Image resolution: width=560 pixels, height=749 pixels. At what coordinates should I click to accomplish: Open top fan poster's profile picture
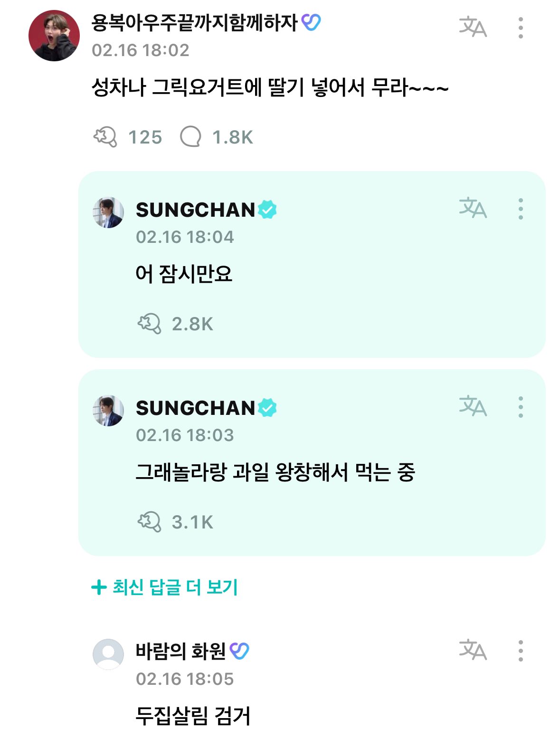54,36
